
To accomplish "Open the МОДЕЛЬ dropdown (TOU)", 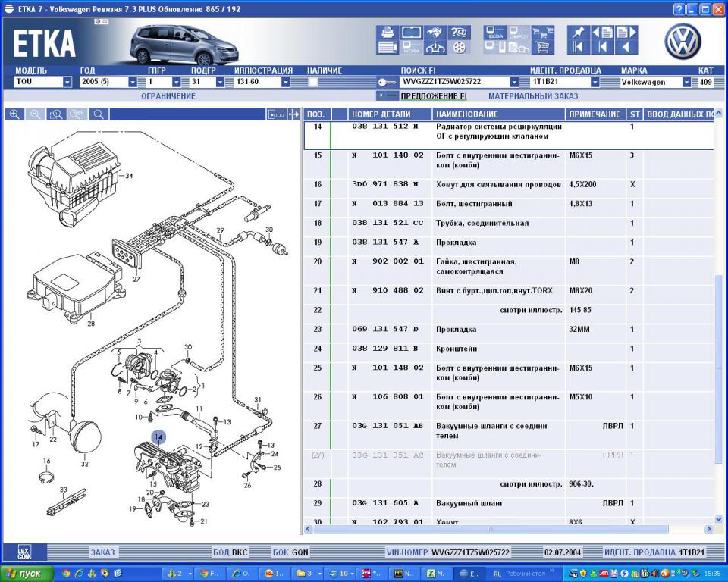I will (x=67, y=82).
